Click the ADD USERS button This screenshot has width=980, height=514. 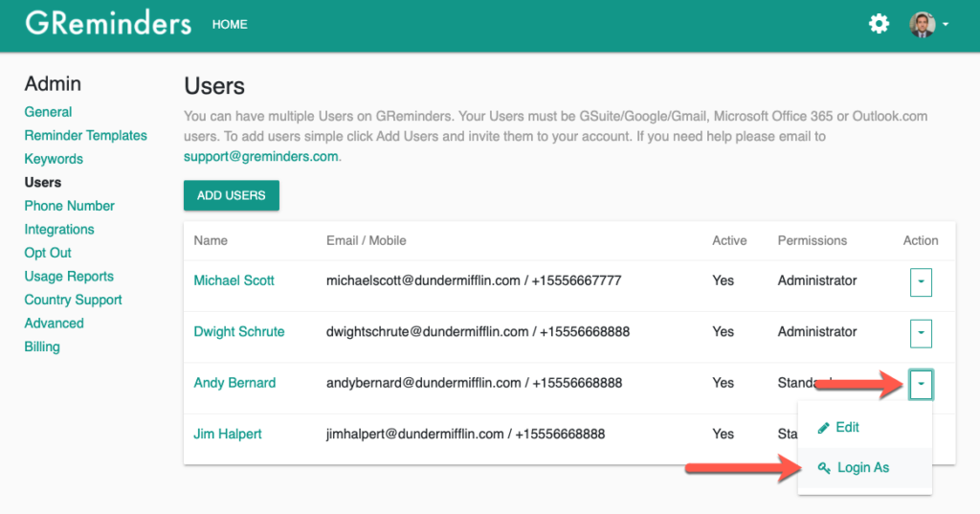232,195
